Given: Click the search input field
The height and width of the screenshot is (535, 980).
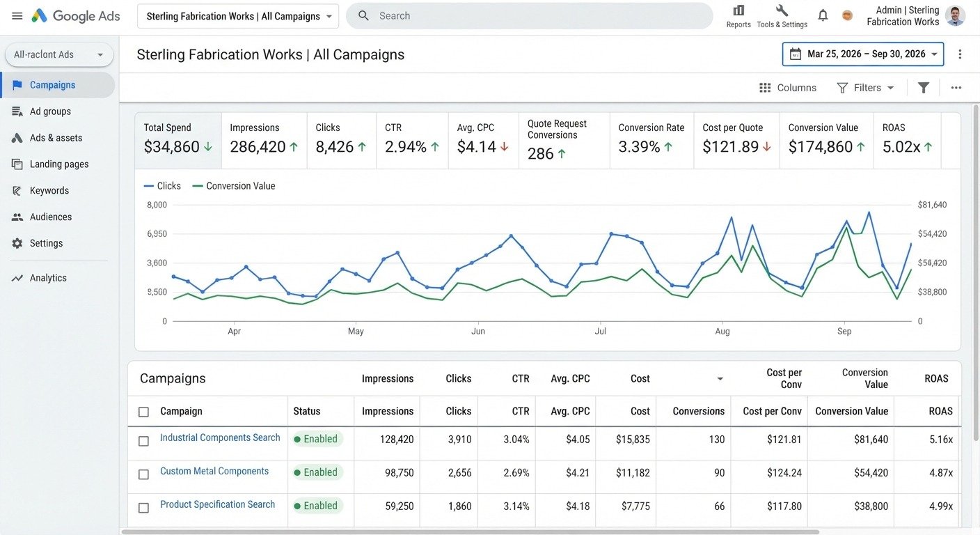Looking at the screenshot, I should [x=529, y=16].
